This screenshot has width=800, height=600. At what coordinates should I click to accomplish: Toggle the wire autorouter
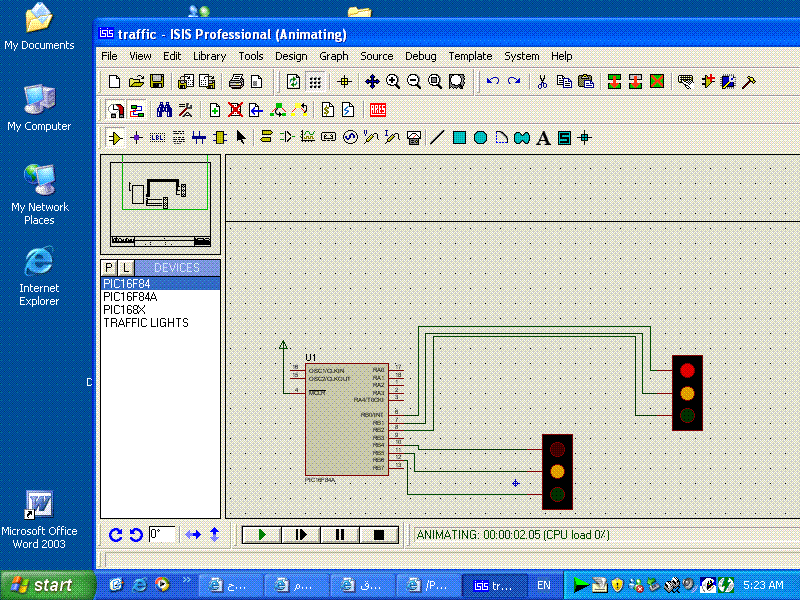(x=137, y=110)
